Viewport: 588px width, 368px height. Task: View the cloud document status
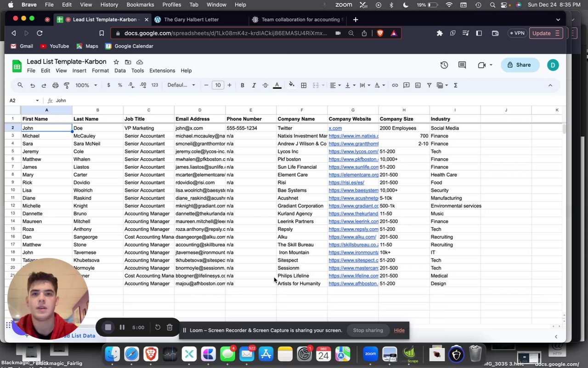(x=140, y=62)
